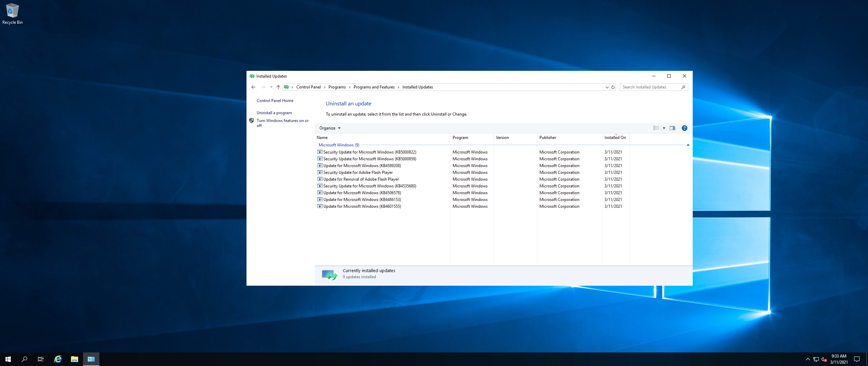
Task: Sort by the Program column header
Action: (x=472, y=138)
